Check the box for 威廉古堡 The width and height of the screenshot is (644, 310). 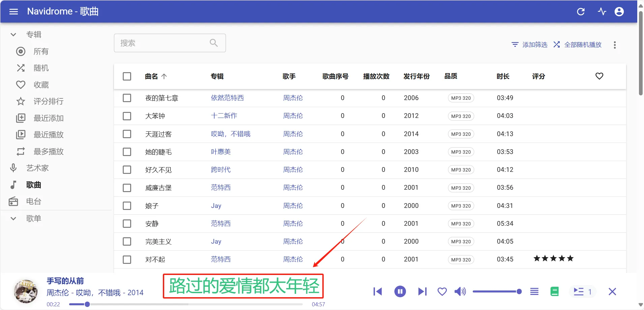pyautogui.click(x=127, y=188)
